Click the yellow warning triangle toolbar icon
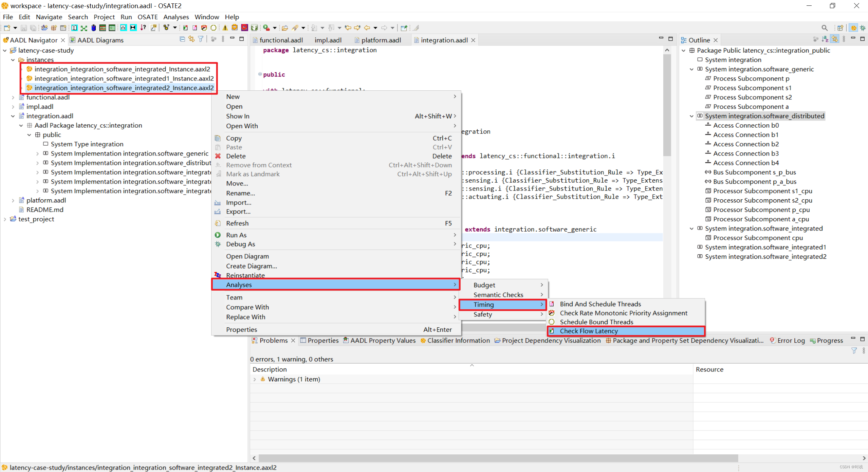The image size is (868, 472). pyautogui.click(x=225, y=28)
